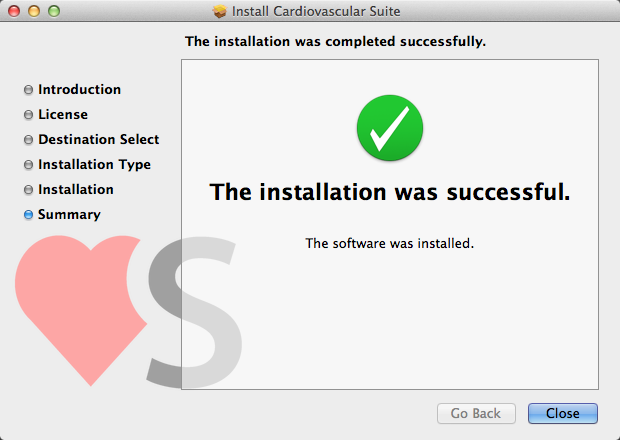
Task: Click the gray S logo letter
Action: (x=195, y=312)
